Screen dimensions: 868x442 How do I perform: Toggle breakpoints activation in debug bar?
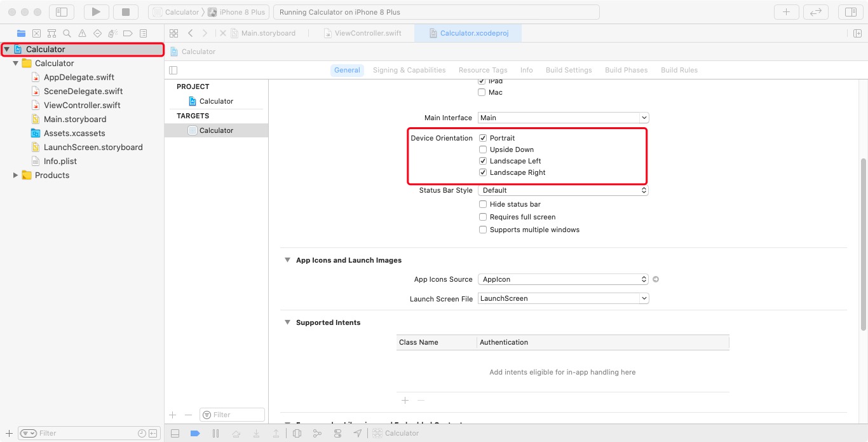[x=195, y=433]
